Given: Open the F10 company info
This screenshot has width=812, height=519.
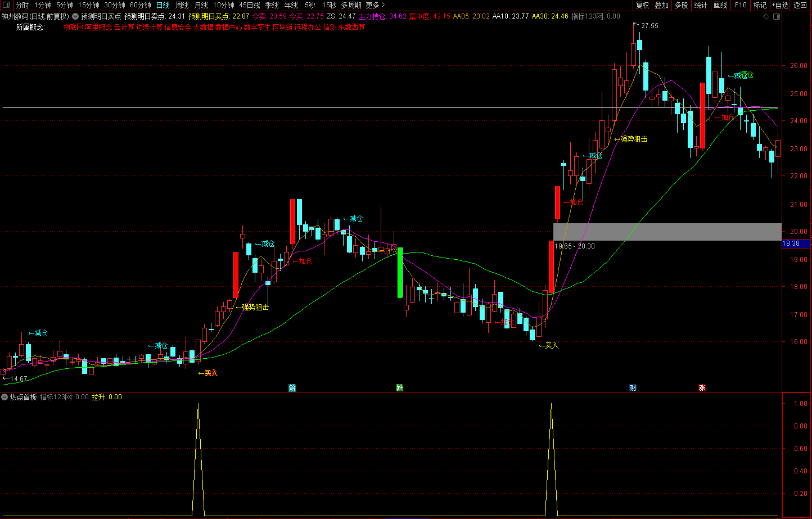Looking at the screenshot, I should click(x=741, y=5).
